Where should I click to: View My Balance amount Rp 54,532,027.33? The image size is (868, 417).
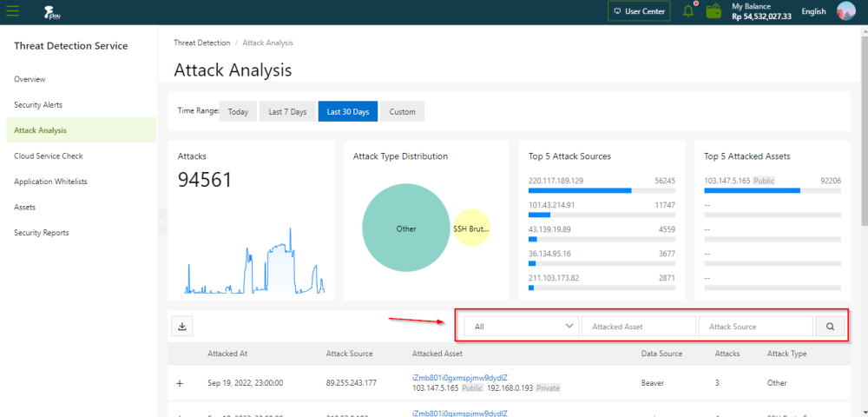[x=762, y=16]
